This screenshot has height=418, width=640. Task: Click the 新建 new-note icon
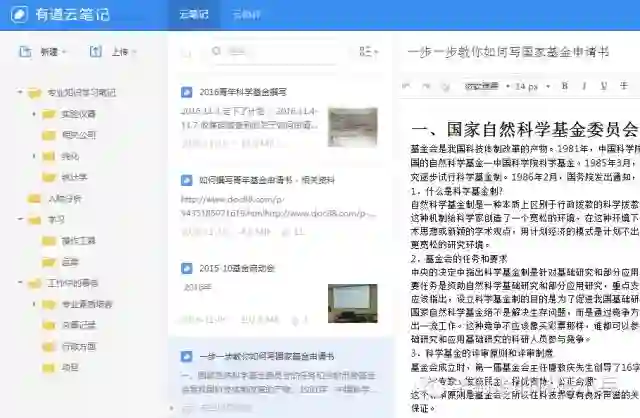(x=25, y=52)
